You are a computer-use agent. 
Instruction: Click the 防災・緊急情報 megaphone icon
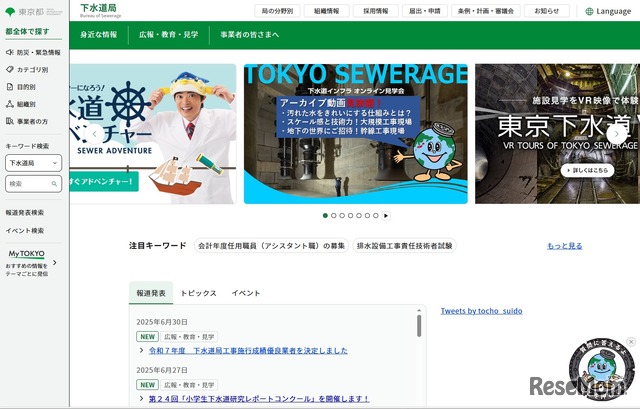click(x=10, y=52)
